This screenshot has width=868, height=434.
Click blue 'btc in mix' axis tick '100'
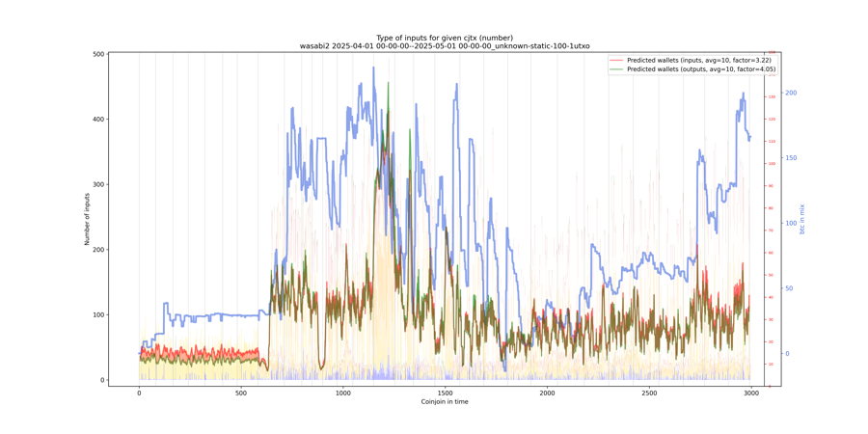tap(791, 223)
